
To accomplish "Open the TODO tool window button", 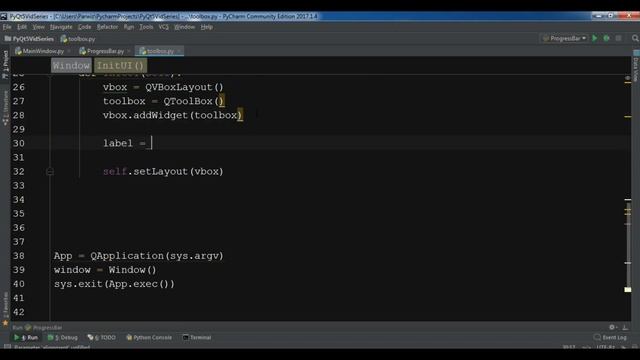I will click(102, 338).
